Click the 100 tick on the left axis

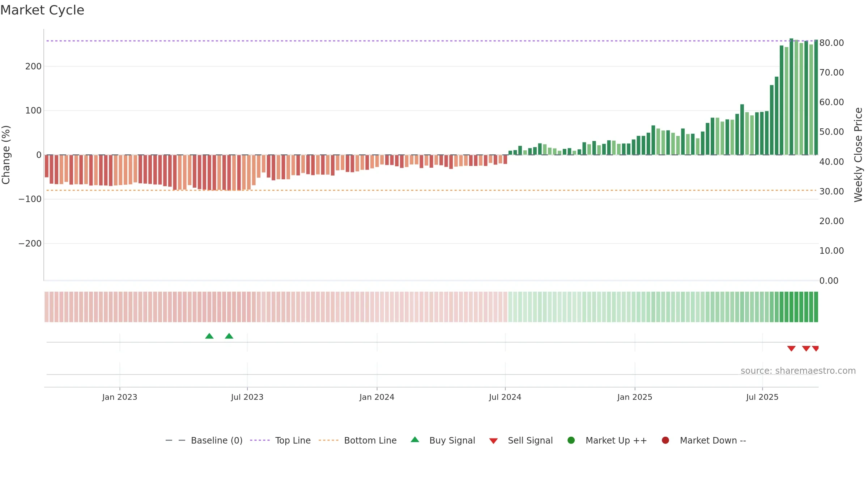33,111
